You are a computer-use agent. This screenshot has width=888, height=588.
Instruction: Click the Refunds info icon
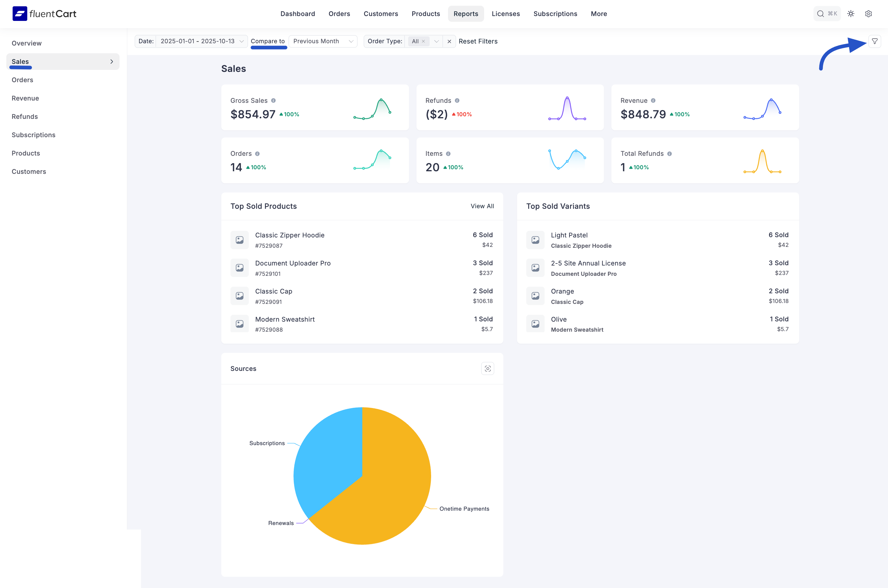click(457, 101)
